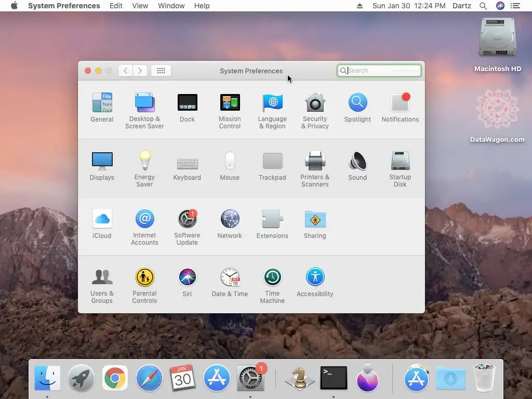Open Finder from the Dock
Viewport: 532px width, 399px height.
(47, 378)
